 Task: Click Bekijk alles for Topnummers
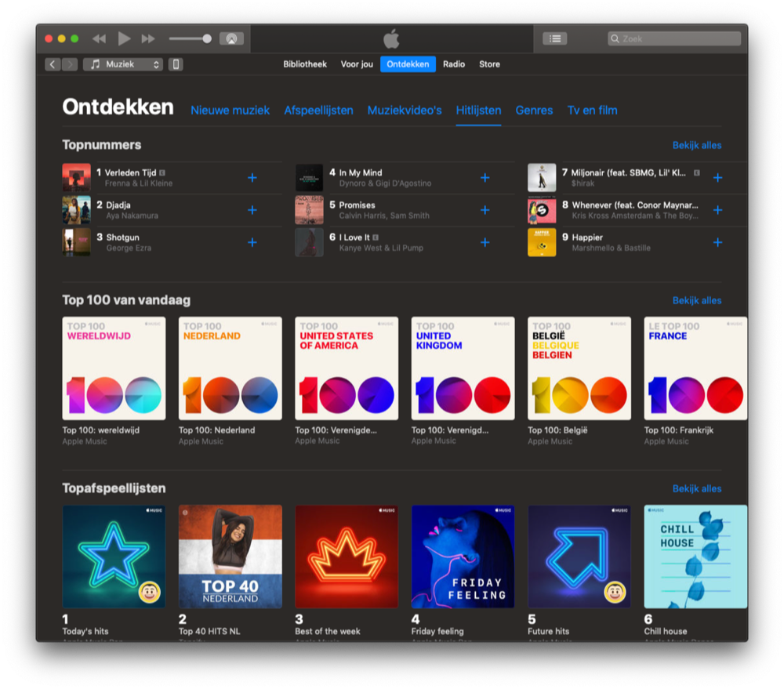pos(696,146)
